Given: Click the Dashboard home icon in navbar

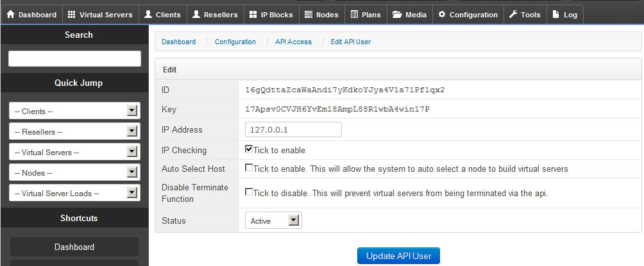Looking at the screenshot, I should point(10,15).
